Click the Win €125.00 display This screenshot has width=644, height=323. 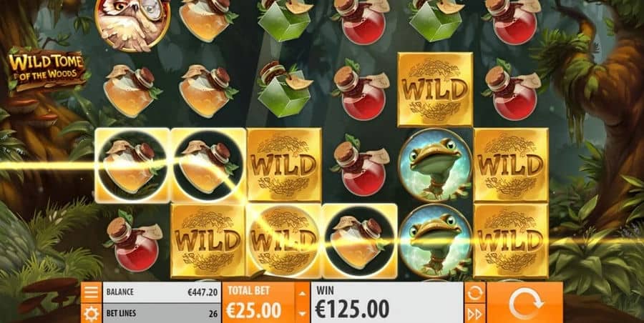387,302
